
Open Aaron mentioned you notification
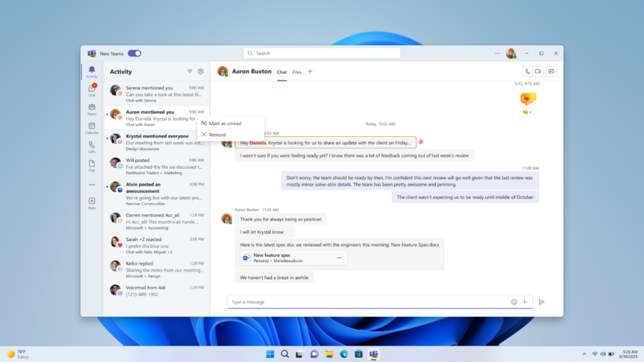click(x=157, y=118)
